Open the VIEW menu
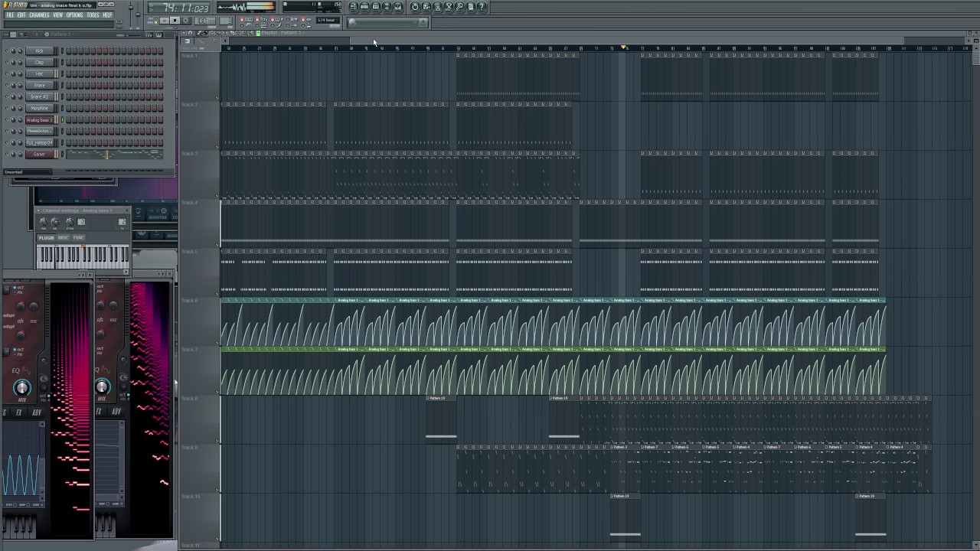The width and height of the screenshot is (980, 551). 57,15
